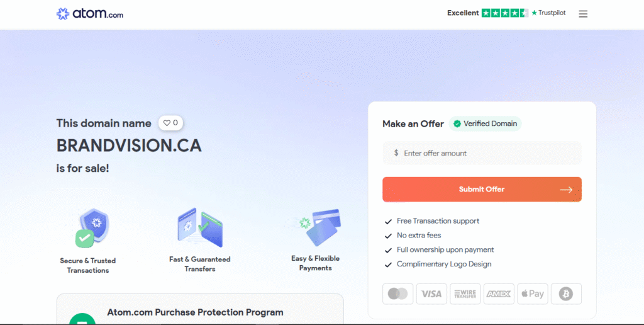Screen dimensions: 644x325
Task: Click the Secure & Trusted Transactions shield icon
Action: 93,228
